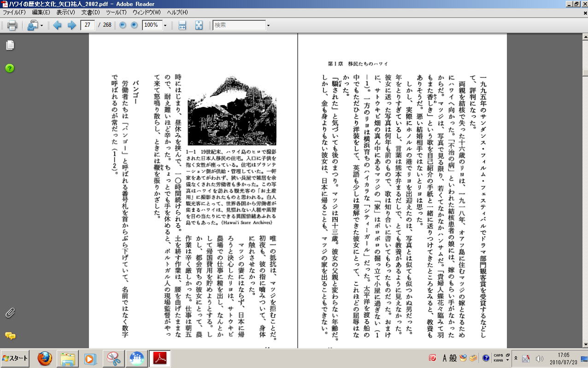Launch Firefox from the taskbar
This screenshot has height=368, width=588.
point(45,358)
